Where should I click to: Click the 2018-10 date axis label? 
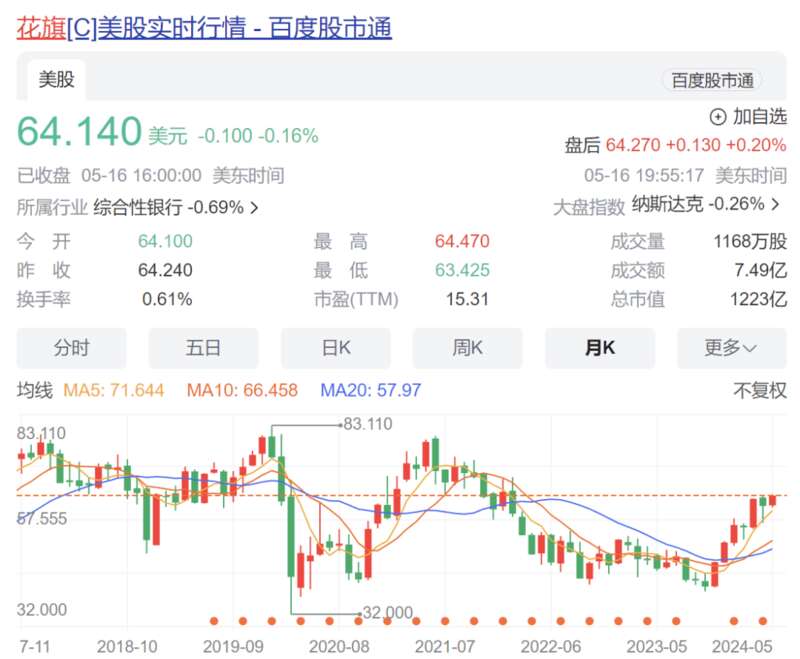tap(127, 647)
